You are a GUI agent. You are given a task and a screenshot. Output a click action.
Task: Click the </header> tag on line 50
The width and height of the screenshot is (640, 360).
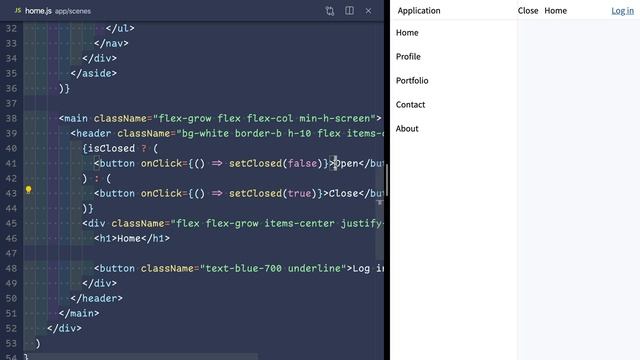point(96,298)
